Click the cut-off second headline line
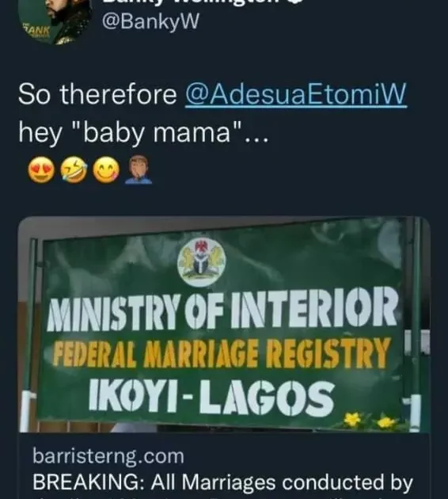The width and height of the screenshot is (448, 499). 222,497
